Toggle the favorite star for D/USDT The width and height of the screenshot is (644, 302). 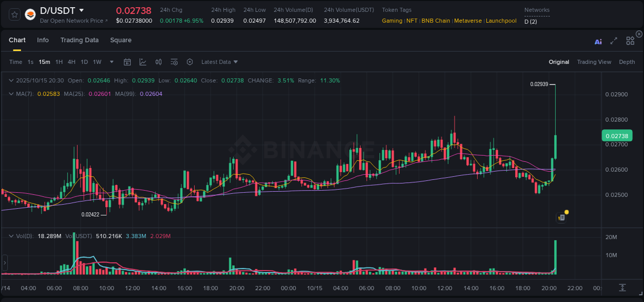[14, 14]
